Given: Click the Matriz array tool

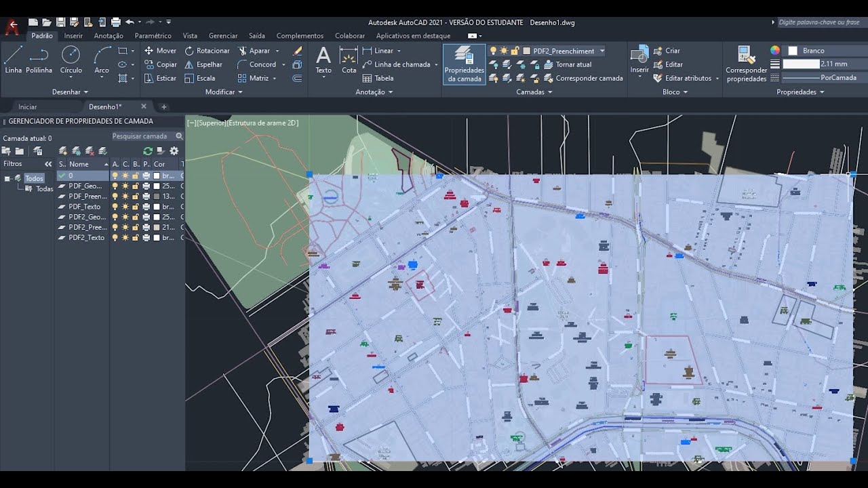Looking at the screenshot, I should coord(254,78).
